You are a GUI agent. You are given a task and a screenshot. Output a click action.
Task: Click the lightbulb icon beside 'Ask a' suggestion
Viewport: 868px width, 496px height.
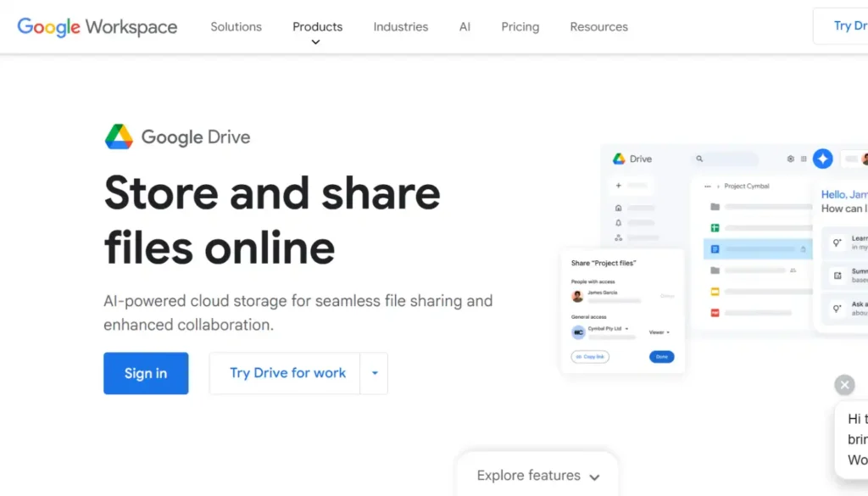[837, 308]
